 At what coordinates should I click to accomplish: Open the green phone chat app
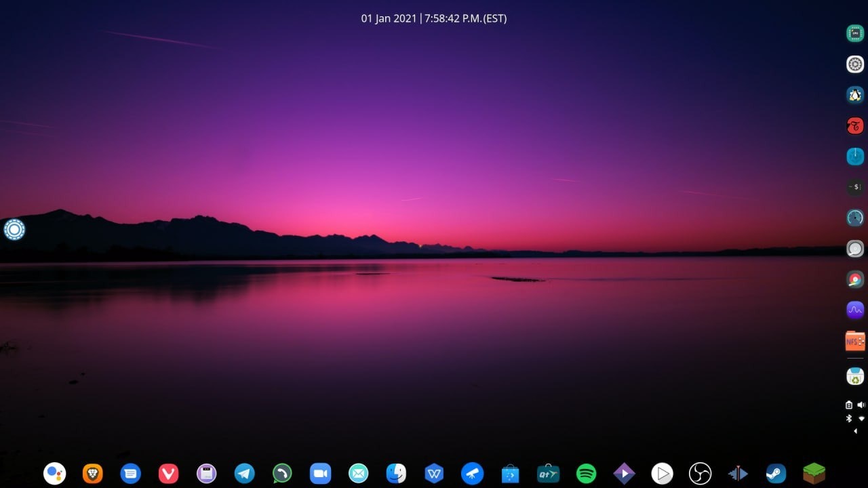(282, 473)
